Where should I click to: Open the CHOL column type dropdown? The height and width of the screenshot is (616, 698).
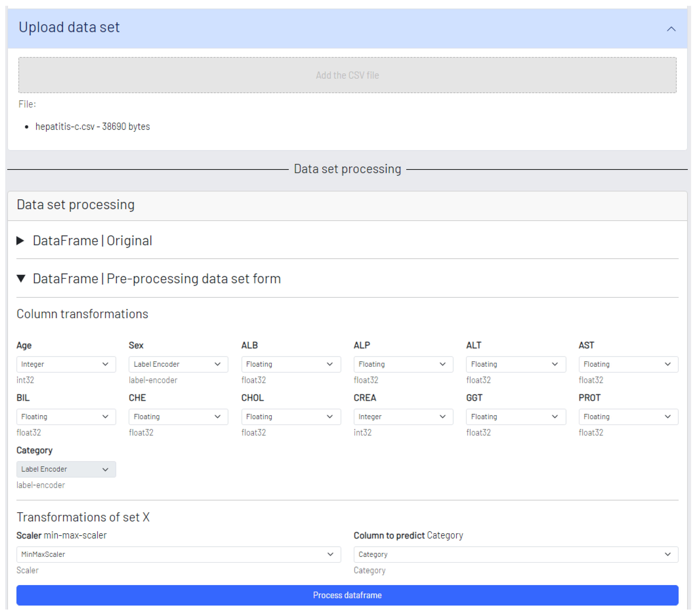coord(291,417)
